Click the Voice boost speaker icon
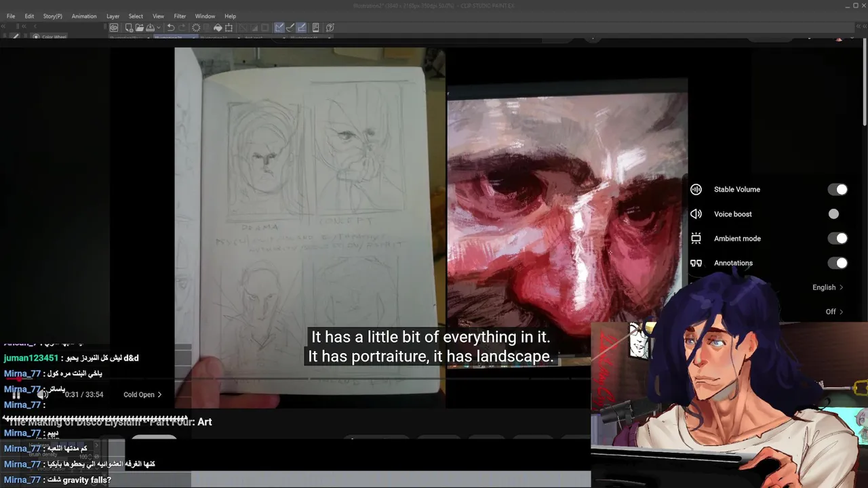This screenshot has width=868, height=488. [696, 214]
